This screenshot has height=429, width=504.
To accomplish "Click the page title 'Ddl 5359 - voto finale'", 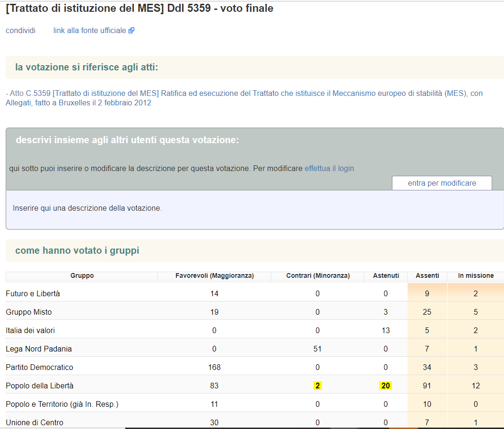I will [x=220, y=8].
